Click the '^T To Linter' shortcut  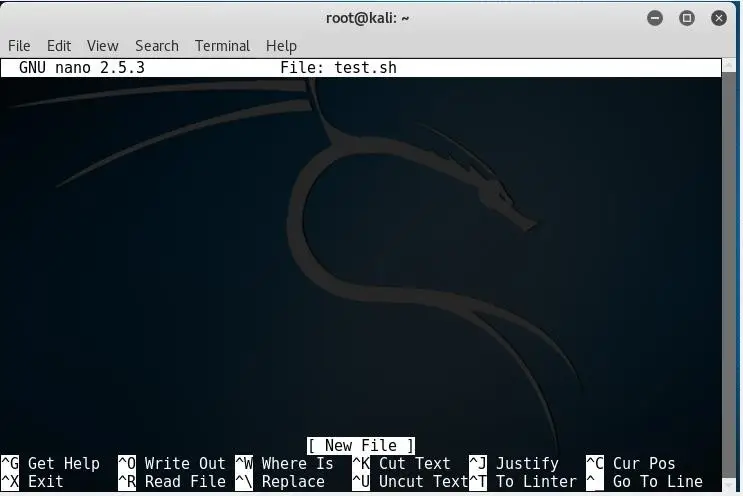click(523, 481)
